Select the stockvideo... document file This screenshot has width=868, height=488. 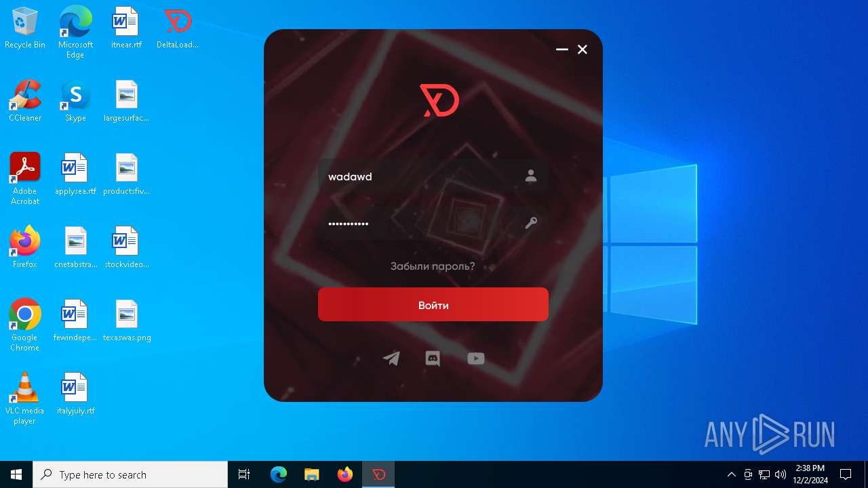[x=126, y=248]
